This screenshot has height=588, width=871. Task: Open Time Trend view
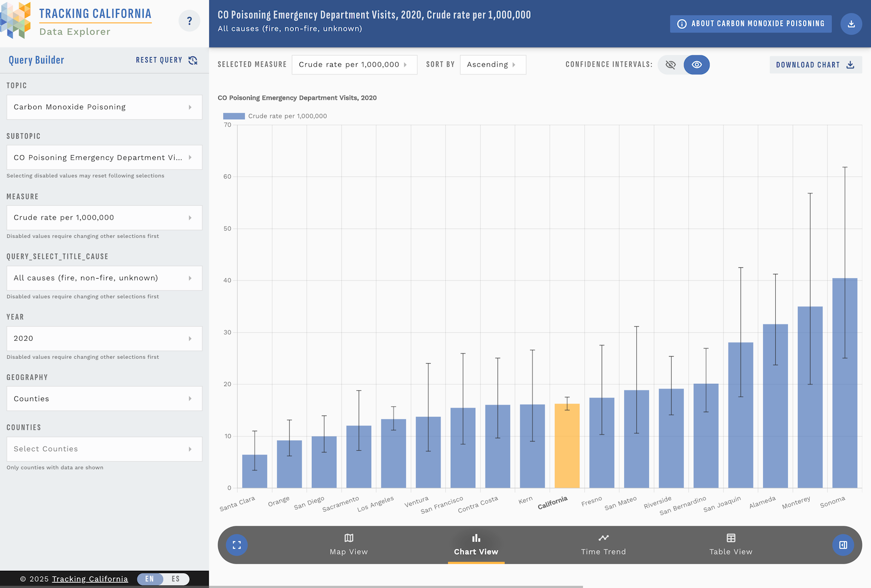(603, 544)
